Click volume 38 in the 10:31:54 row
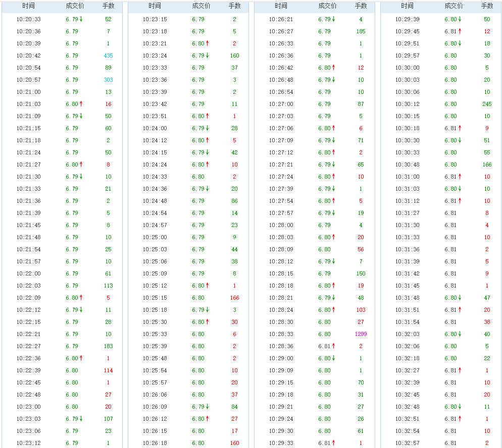 (x=487, y=322)
